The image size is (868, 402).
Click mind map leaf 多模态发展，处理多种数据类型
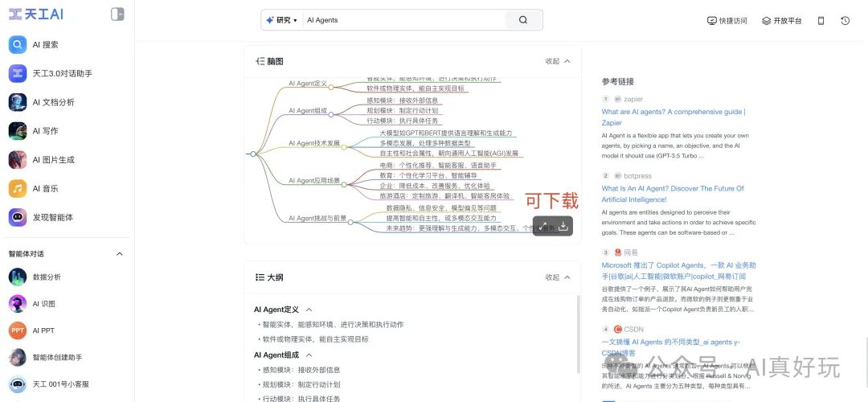click(x=424, y=143)
